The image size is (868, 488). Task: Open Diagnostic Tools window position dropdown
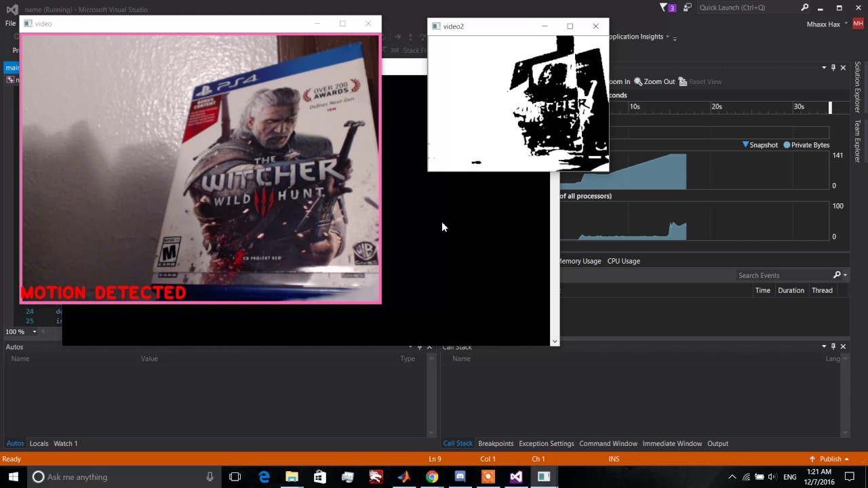pyautogui.click(x=824, y=68)
